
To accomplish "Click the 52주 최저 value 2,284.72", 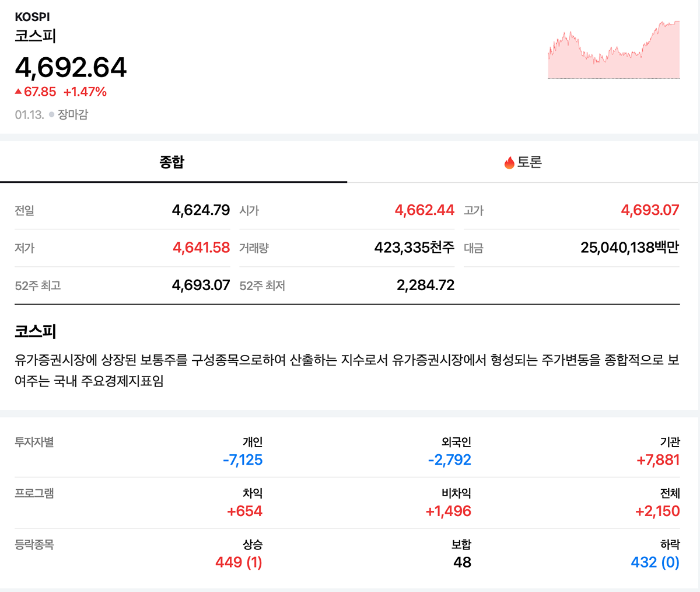I will (425, 285).
